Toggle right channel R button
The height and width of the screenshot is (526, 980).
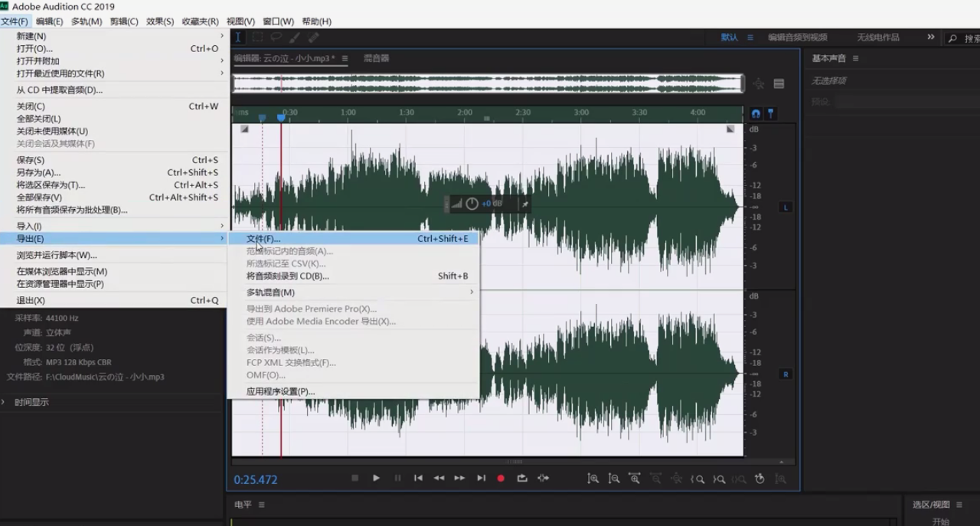coord(786,374)
